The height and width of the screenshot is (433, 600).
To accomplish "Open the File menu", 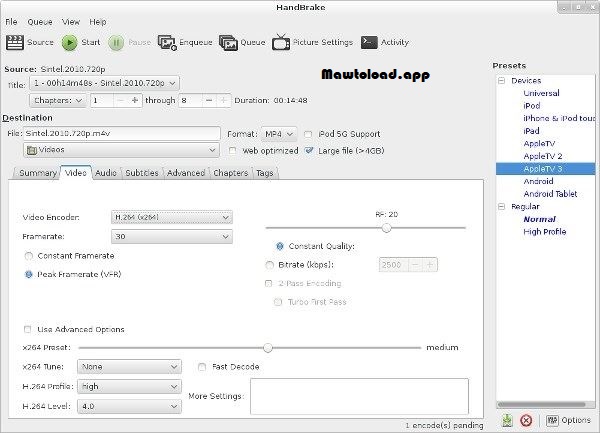I will click(x=11, y=22).
